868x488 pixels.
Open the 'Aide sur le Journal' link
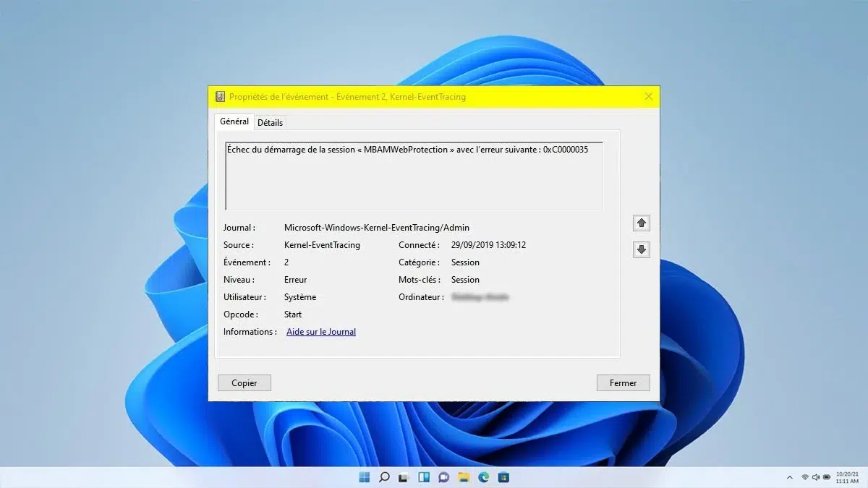320,331
